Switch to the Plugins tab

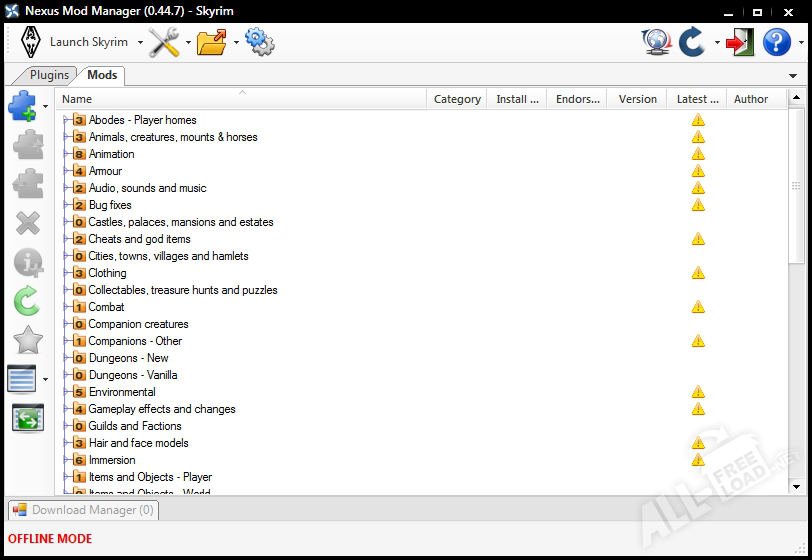point(49,75)
